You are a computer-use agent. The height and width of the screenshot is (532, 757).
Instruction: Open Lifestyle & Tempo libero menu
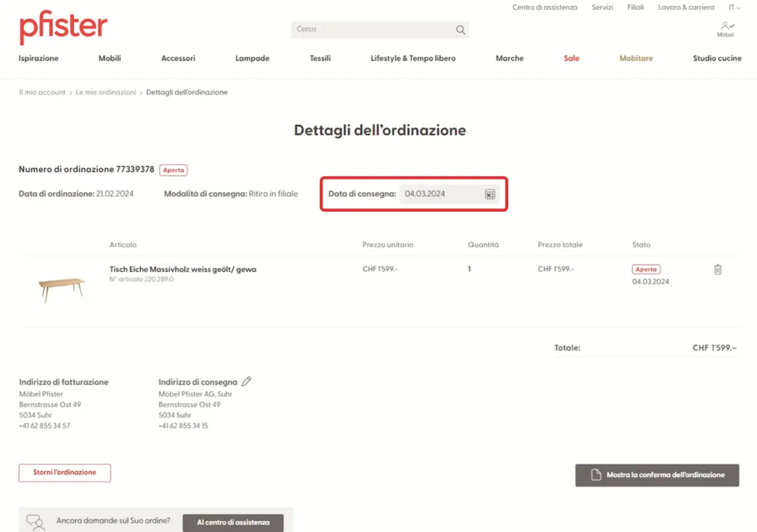413,58
